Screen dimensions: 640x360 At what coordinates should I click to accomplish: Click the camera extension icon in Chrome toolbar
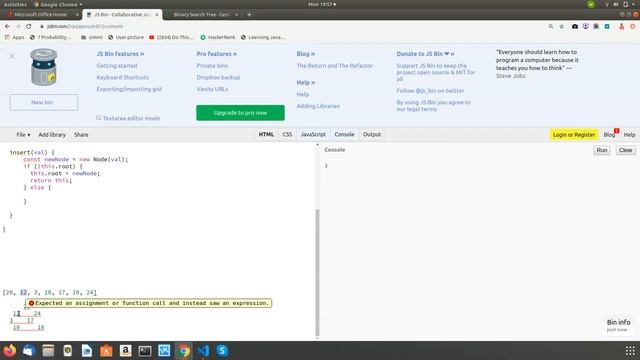[575, 26]
